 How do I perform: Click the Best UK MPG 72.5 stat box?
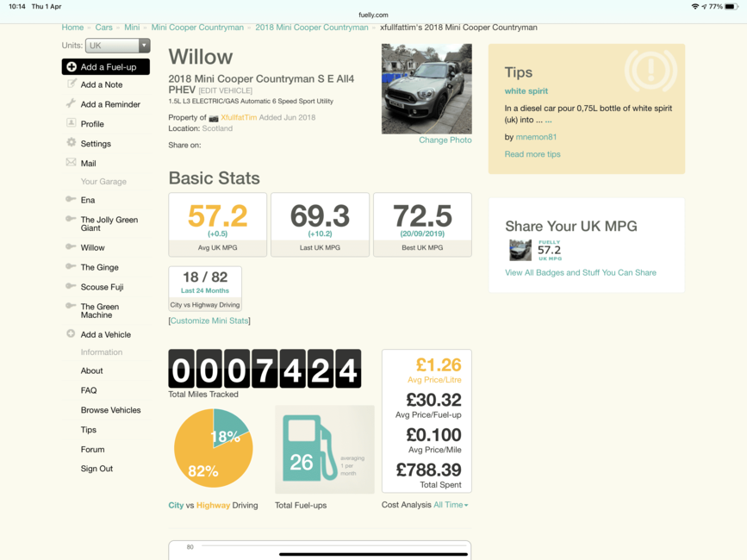pos(422,225)
